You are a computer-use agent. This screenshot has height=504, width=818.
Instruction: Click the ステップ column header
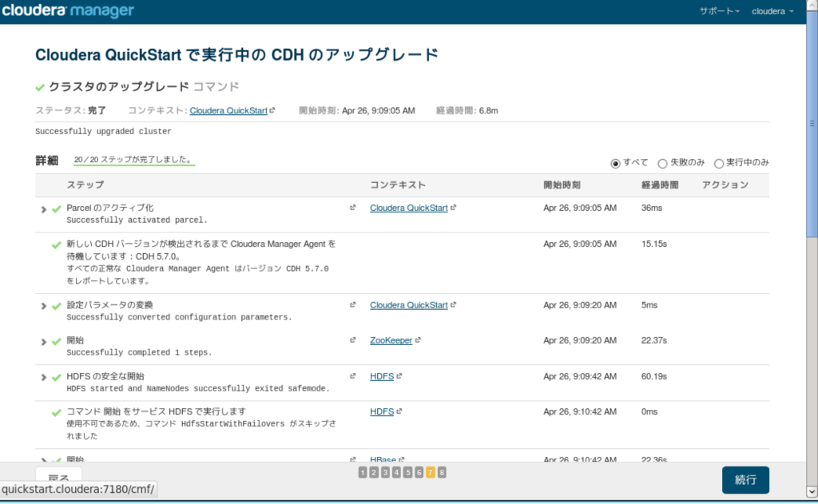tap(85, 185)
